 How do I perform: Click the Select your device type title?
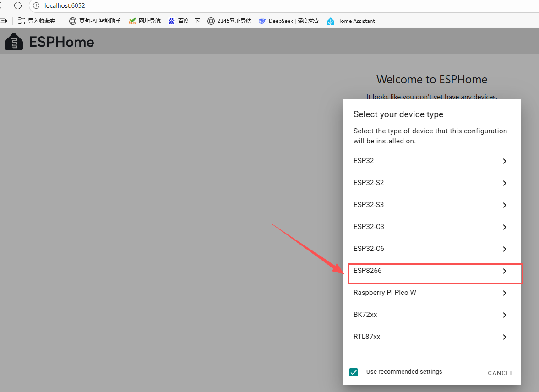pyautogui.click(x=398, y=114)
